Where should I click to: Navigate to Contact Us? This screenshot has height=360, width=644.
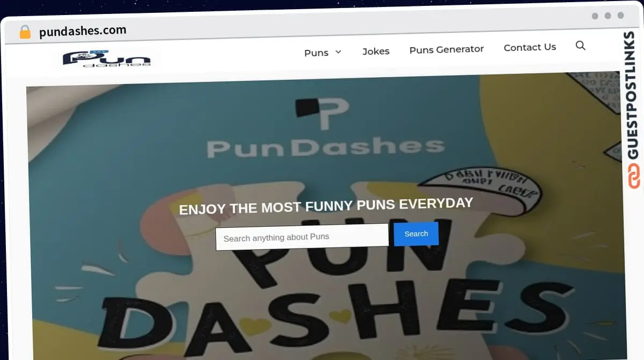530,47
